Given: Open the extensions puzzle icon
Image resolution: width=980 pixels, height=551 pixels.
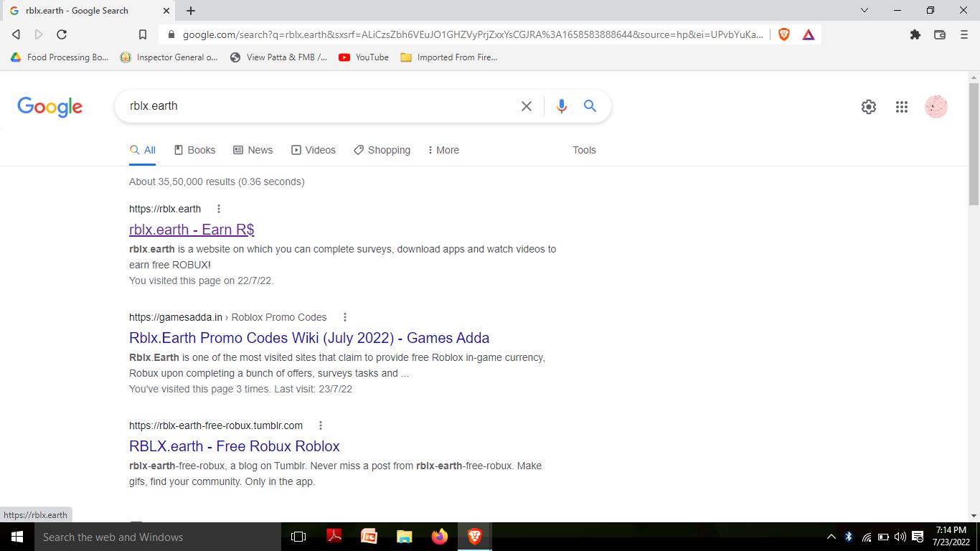Looking at the screenshot, I should tap(915, 34).
